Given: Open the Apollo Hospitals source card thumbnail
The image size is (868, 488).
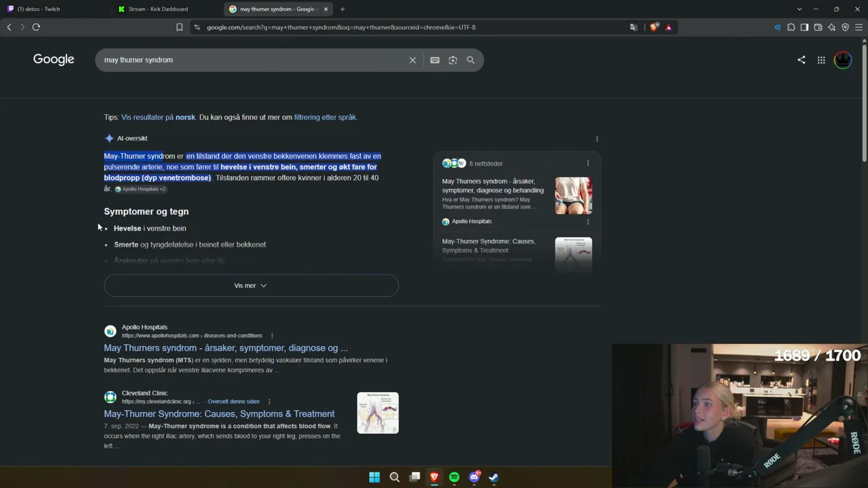Looking at the screenshot, I should (x=574, y=196).
